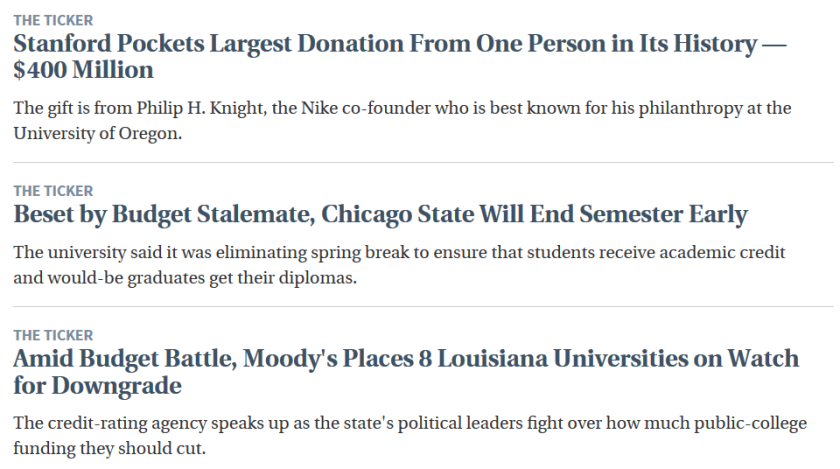
Task: Click "for Downgrade" in the Moody's headline
Action: click(98, 385)
